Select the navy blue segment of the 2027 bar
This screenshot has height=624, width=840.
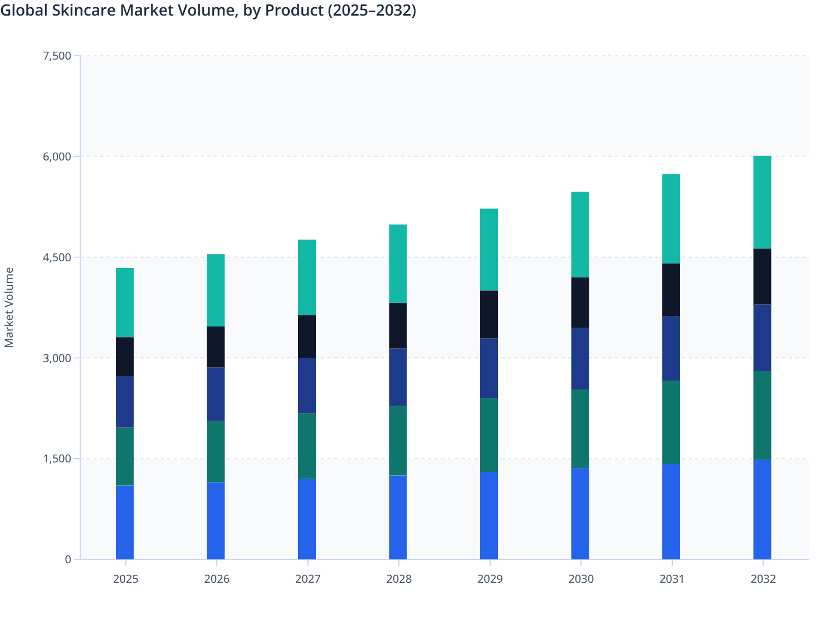(x=307, y=384)
